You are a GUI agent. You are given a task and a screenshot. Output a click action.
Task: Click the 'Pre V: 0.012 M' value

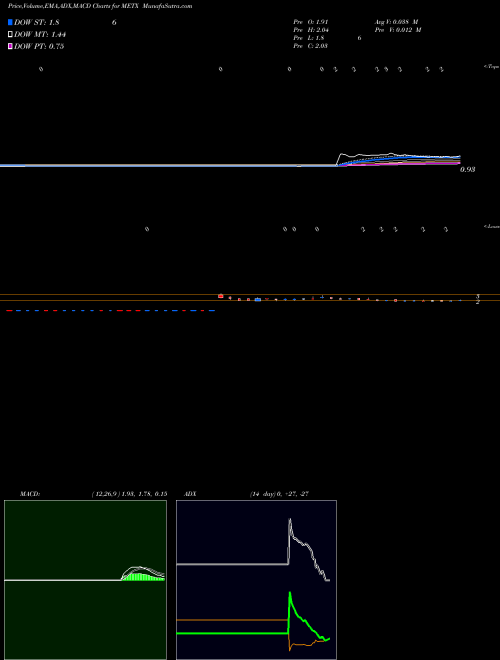point(398,30)
